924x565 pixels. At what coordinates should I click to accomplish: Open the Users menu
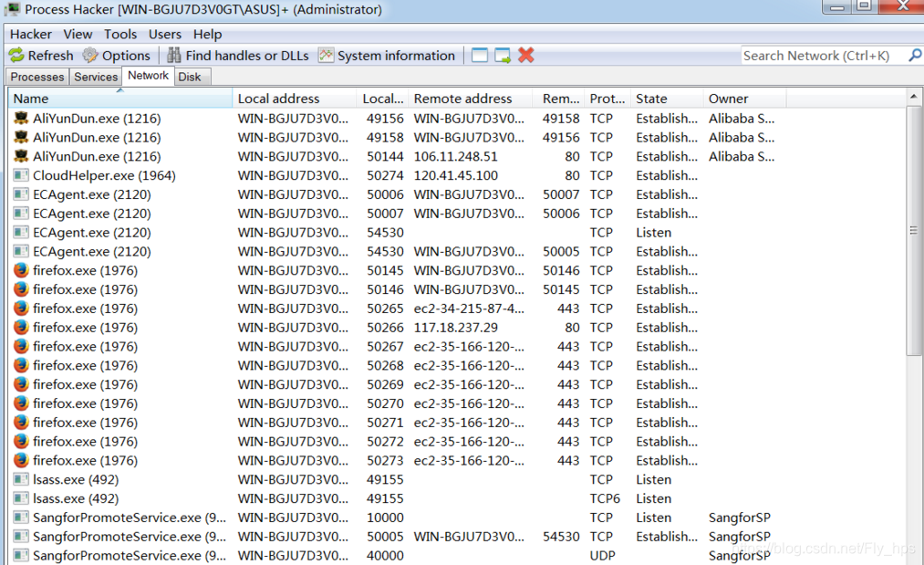(x=165, y=34)
